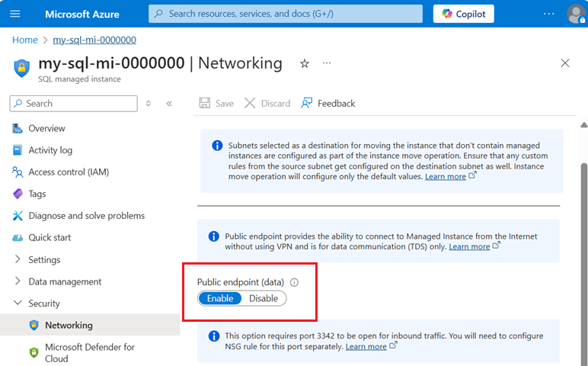The image size is (588, 366).
Task: Close the Networking blade
Action: [564, 63]
